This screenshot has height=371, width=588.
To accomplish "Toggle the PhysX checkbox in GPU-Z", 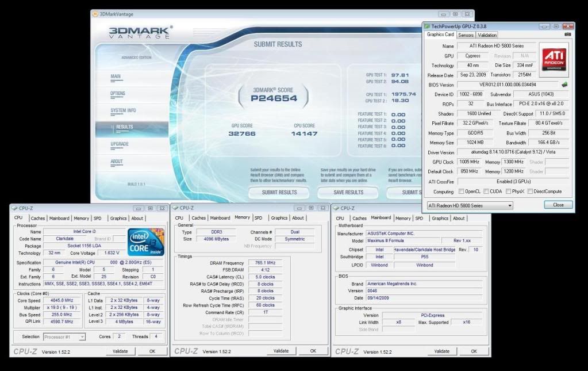I will pos(508,192).
